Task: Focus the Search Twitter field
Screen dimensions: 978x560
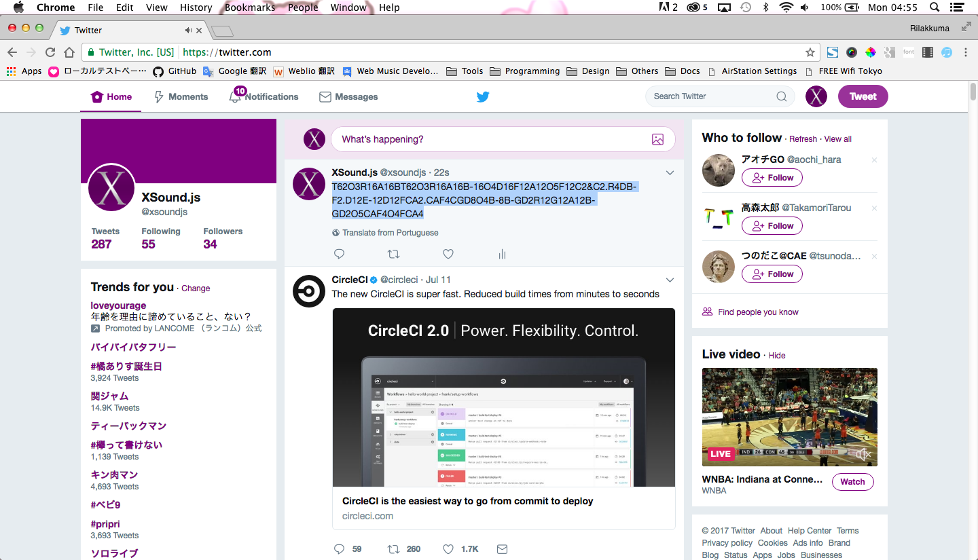Action: pos(720,96)
